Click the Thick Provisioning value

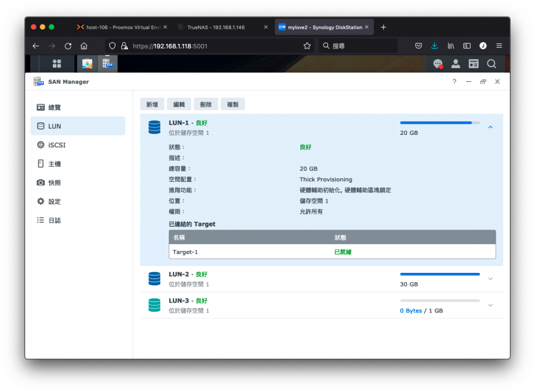pos(326,179)
